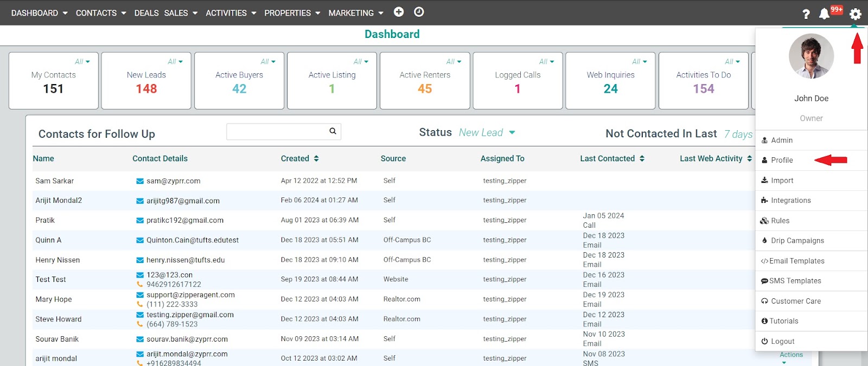Open the All filter on New Leads card
This screenshot has width=868, height=366.
pos(175,62)
